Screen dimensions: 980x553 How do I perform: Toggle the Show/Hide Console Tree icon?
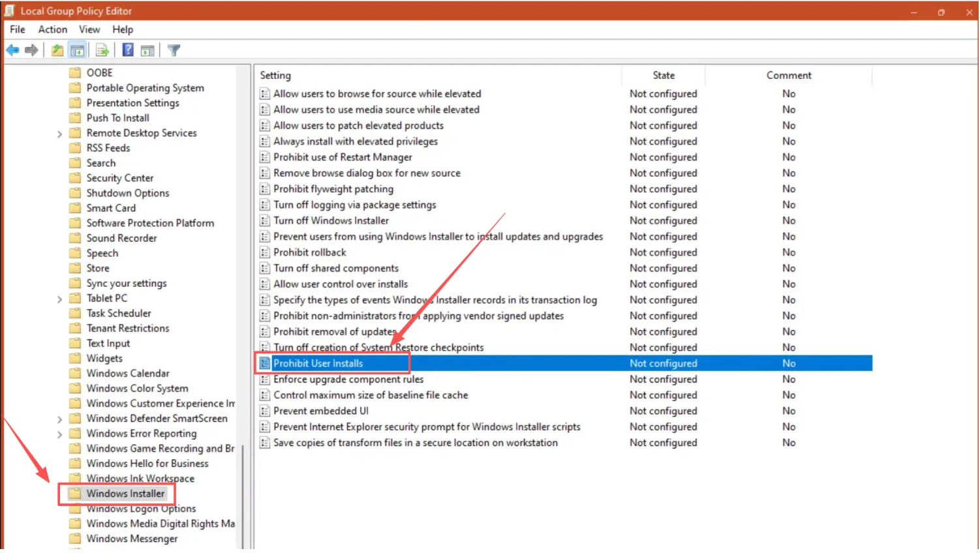[x=78, y=50]
